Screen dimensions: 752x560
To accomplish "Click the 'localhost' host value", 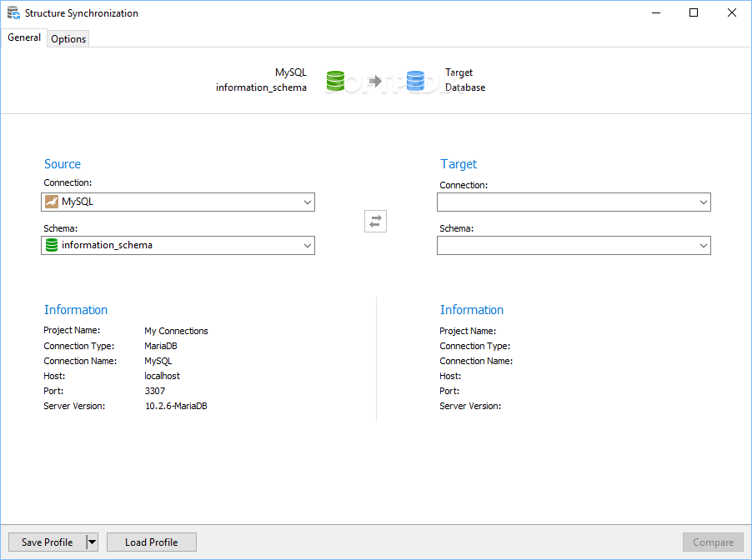I will pos(162,376).
